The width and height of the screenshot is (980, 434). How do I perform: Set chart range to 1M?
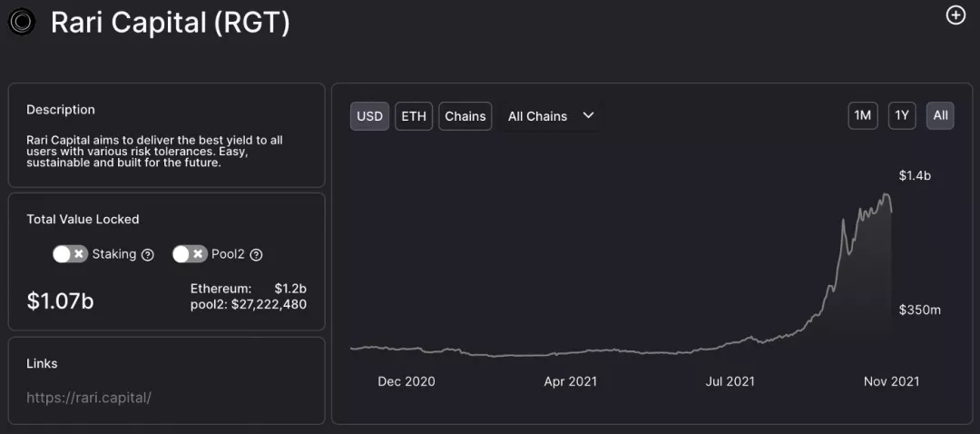pyautogui.click(x=863, y=115)
